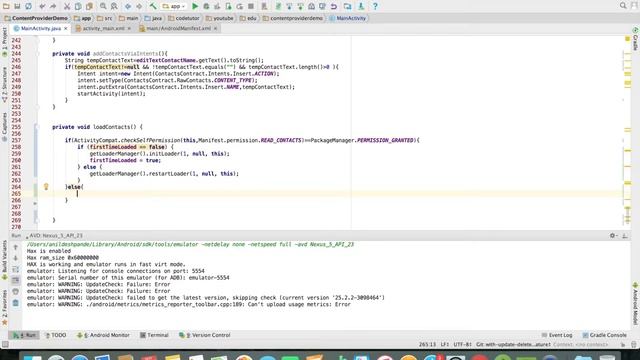Viewport: 640px width, 360px height.
Task: Click the LF line separator selector
Action: (x=445, y=344)
